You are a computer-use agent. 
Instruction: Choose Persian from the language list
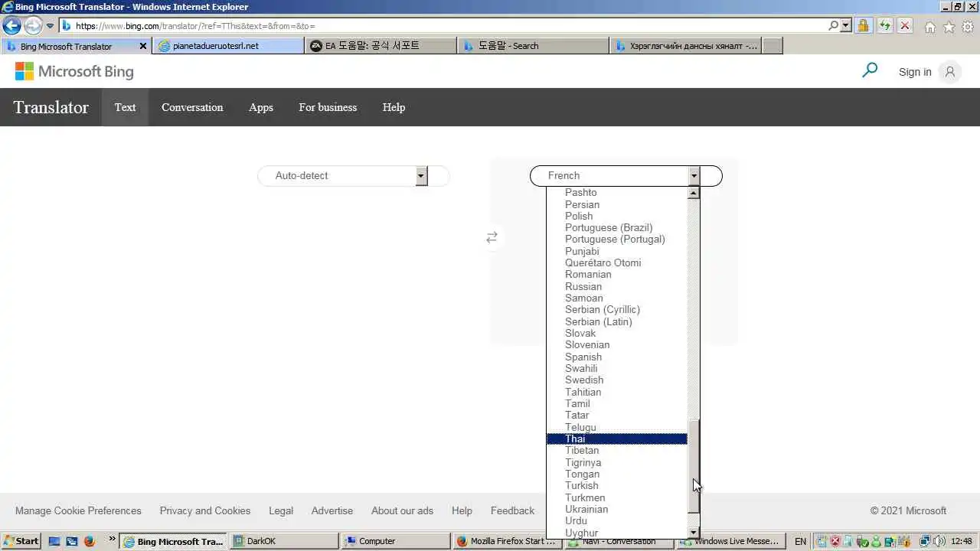pos(616,204)
